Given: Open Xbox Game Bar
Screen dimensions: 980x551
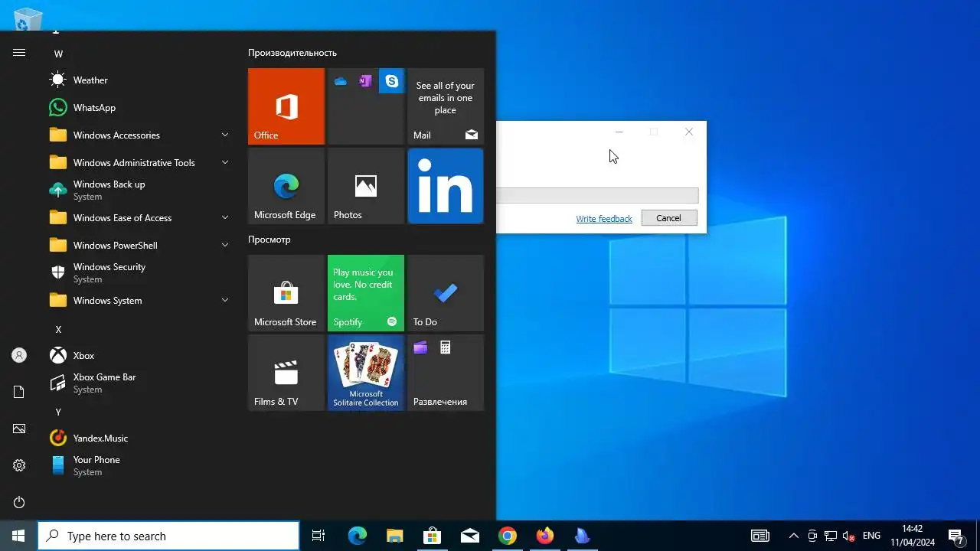Looking at the screenshot, I should click(138, 383).
